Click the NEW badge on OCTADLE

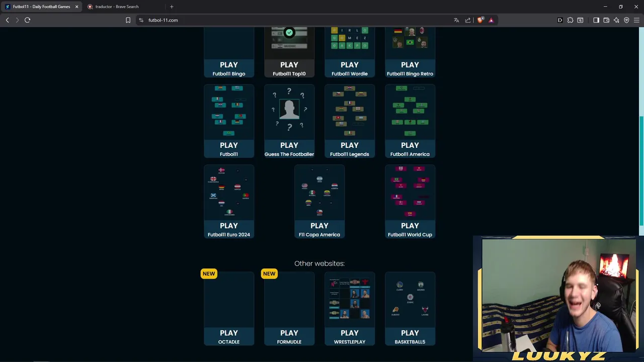point(209,274)
